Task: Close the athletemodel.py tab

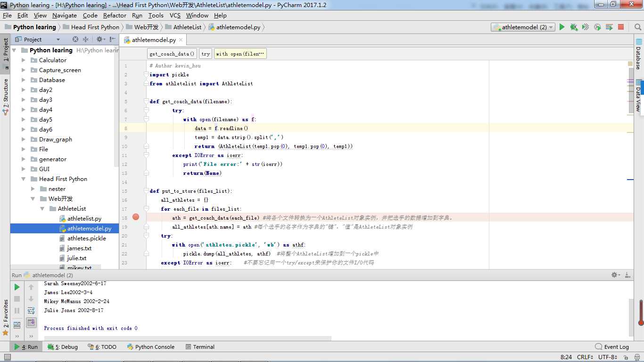Action: pos(181,40)
